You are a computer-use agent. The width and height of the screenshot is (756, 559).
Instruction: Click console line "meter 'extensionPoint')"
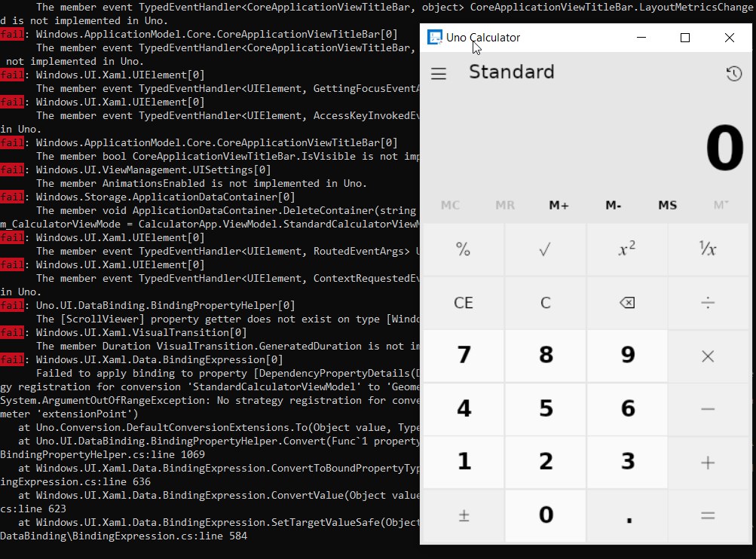69,414
